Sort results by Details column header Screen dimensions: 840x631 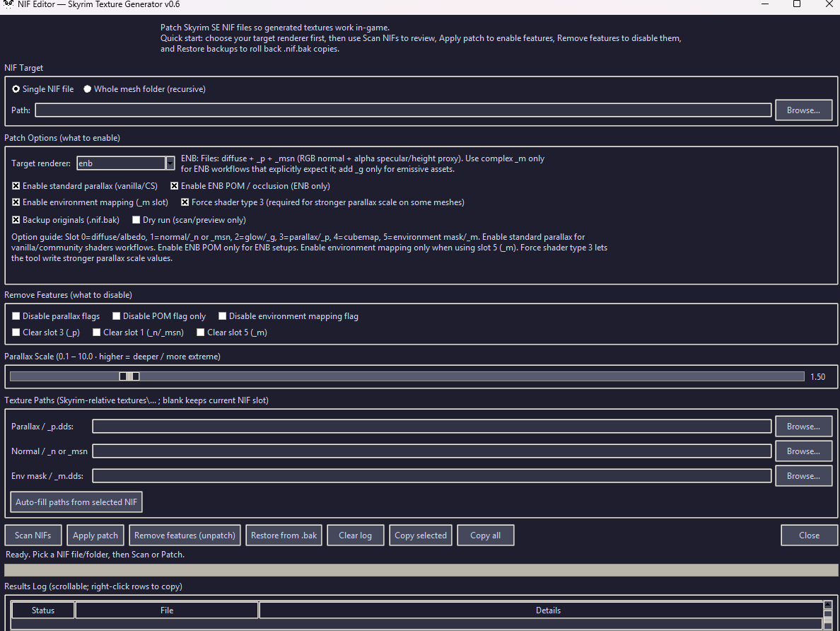tap(541, 610)
